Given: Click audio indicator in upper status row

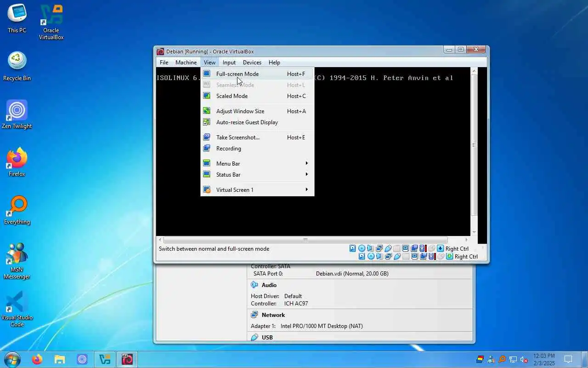Looking at the screenshot, I should (370, 248).
